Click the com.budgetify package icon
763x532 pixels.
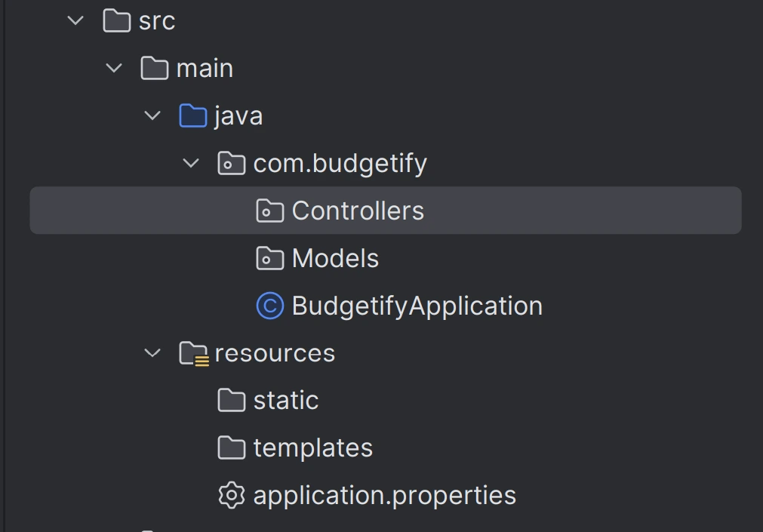tap(232, 163)
